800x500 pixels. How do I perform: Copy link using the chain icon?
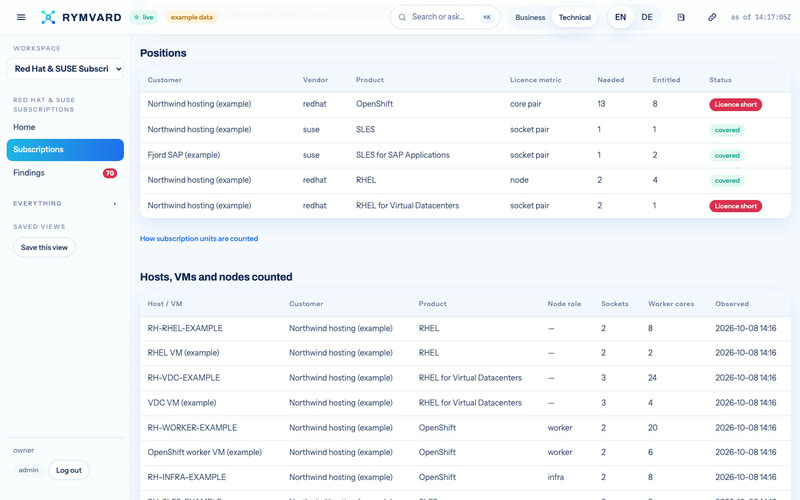coord(712,17)
